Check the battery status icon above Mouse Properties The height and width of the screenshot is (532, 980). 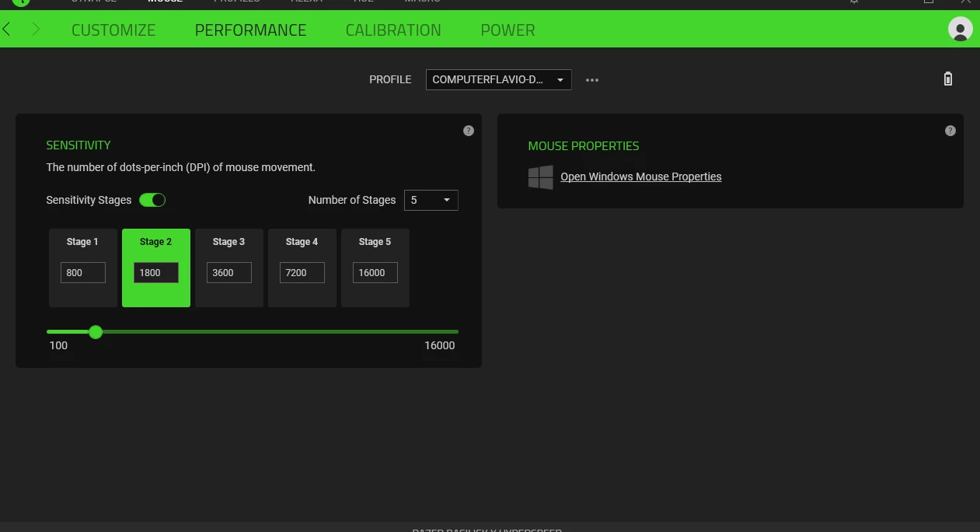click(x=947, y=79)
